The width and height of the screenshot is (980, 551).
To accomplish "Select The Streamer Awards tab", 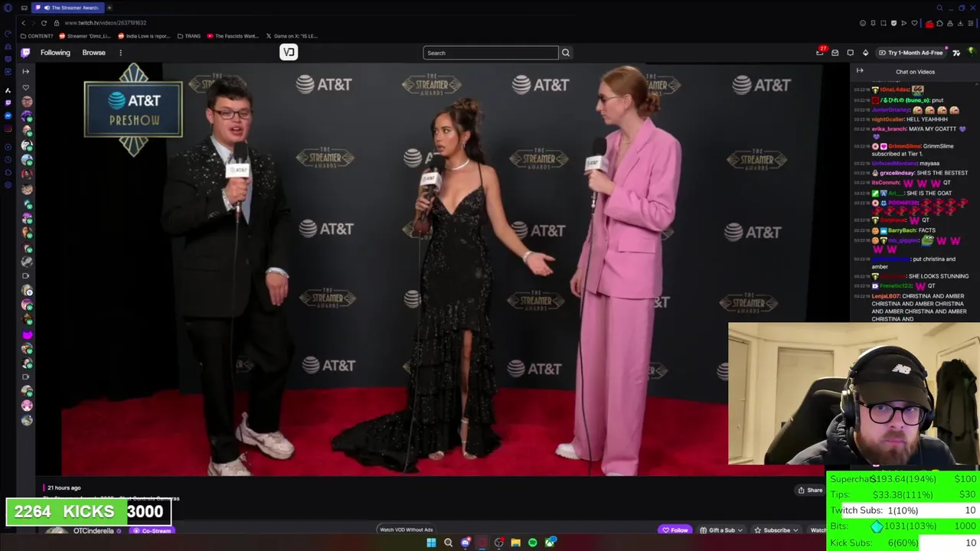I will click(x=67, y=8).
